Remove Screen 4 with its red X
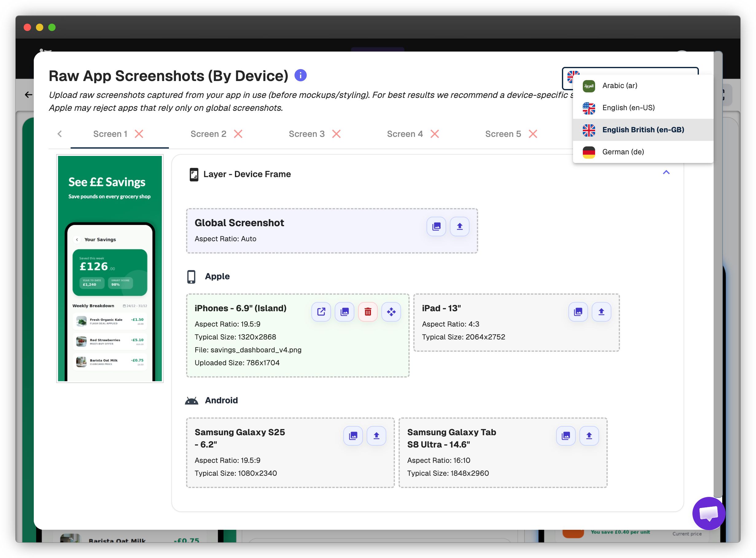This screenshot has width=756, height=558. [x=435, y=134]
